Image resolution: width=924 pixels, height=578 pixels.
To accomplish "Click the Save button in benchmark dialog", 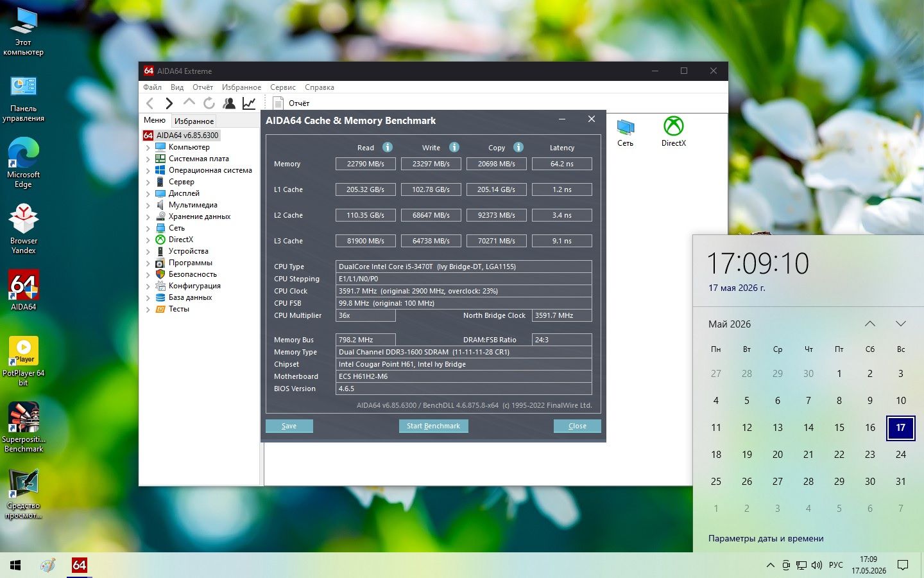I will click(x=289, y=426).
